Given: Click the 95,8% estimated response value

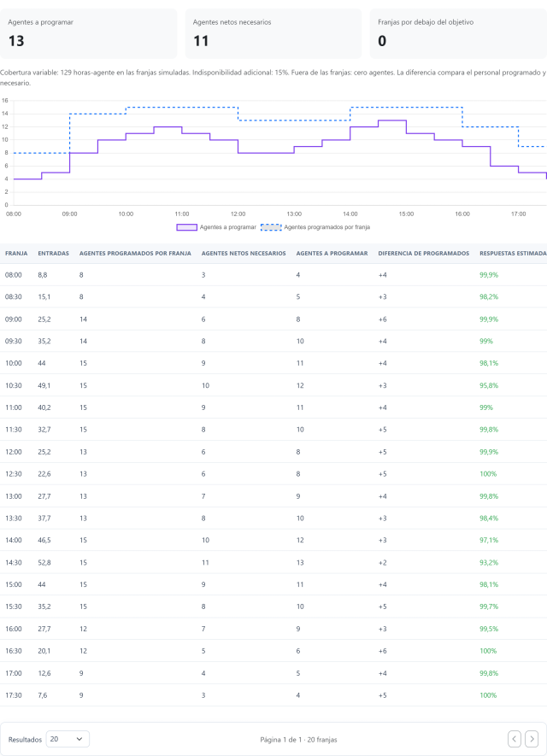Looking at the screenshot, I should [489, 385].
